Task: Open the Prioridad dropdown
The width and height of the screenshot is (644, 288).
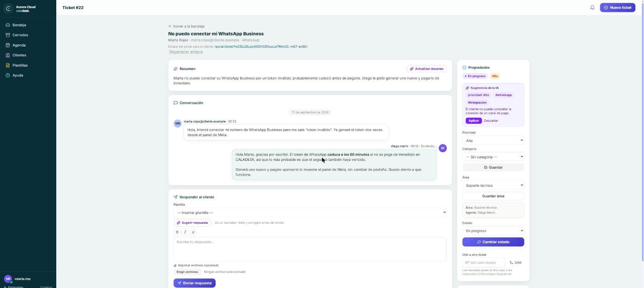Action: click(x=493, y=140)
